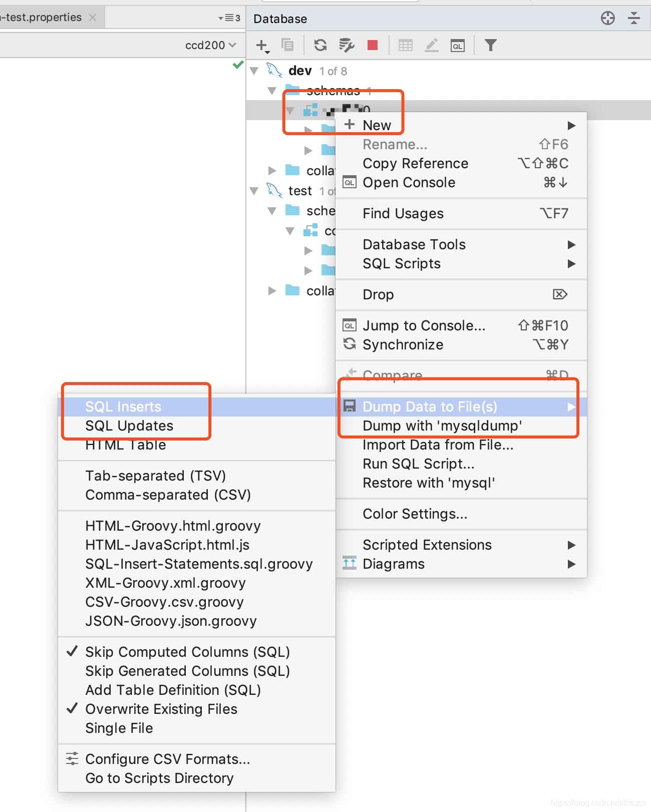Choose Comma-separated (CSV) format
This screenshot has width=651, height=812.
pyautogui.click(x=197, y=495)
